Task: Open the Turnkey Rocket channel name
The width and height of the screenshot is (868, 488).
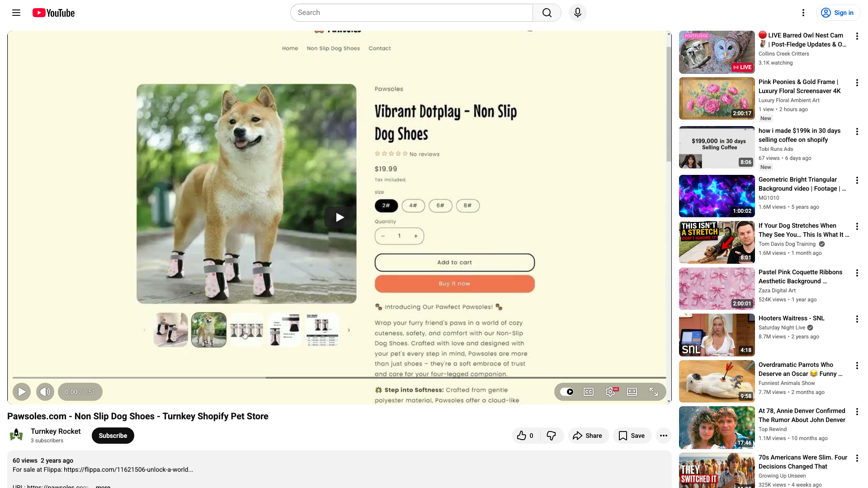Action: pos(56,432)
